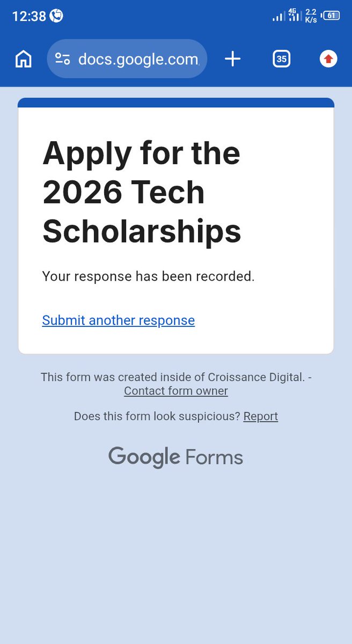Tap the 4G signal strength indicator

click(x=295, y=14)
